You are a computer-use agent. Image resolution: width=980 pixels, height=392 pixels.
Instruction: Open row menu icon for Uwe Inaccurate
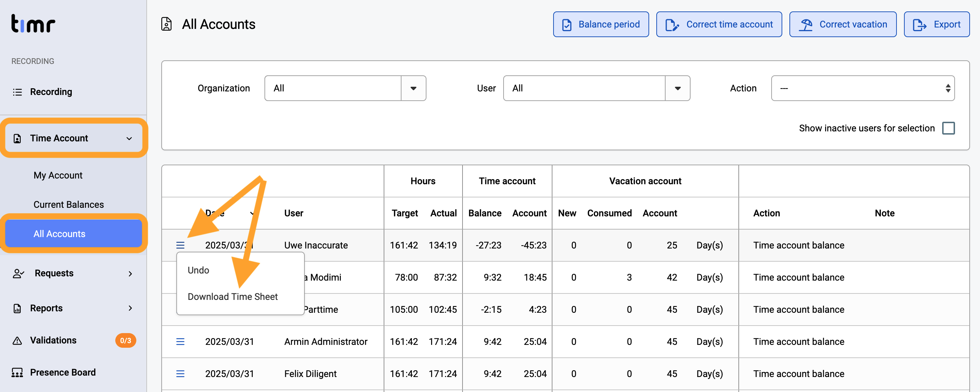pyautogui.click(x=180, y=246)
